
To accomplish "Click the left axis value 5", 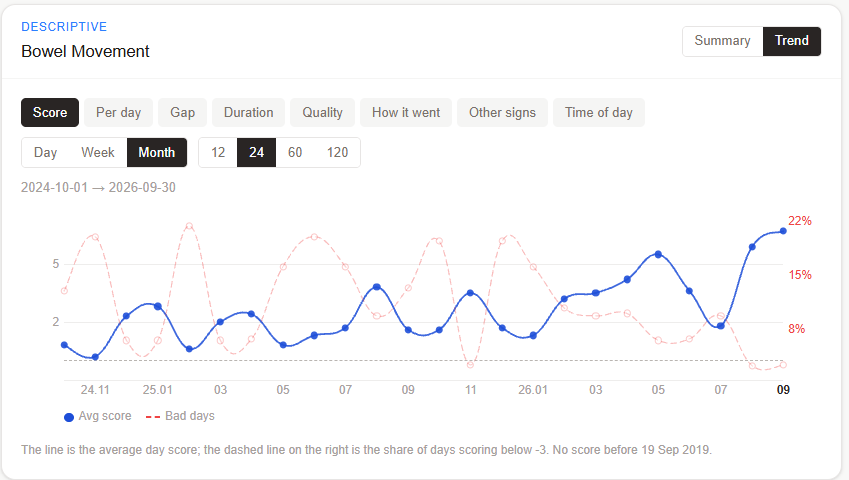I will click(56, 264).
